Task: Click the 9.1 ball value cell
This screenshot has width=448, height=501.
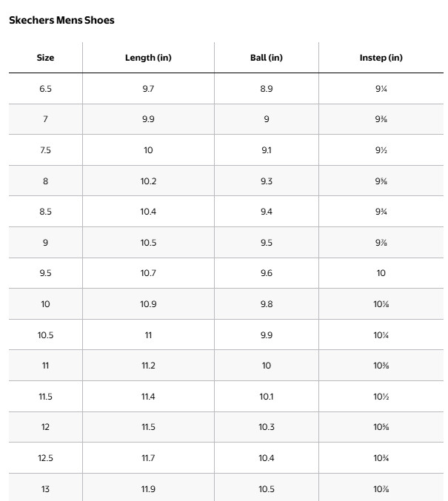Action: point(267,150)
